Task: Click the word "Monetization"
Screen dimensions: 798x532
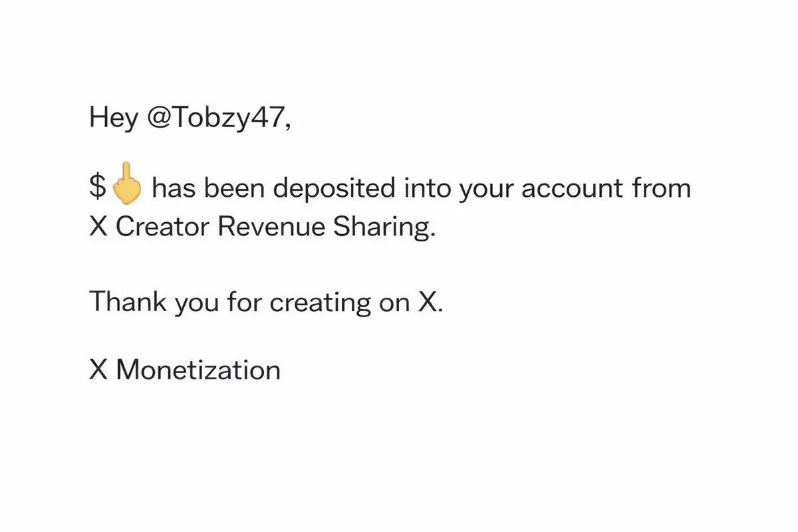Action: pyautogui.click(x=198, y=370)
